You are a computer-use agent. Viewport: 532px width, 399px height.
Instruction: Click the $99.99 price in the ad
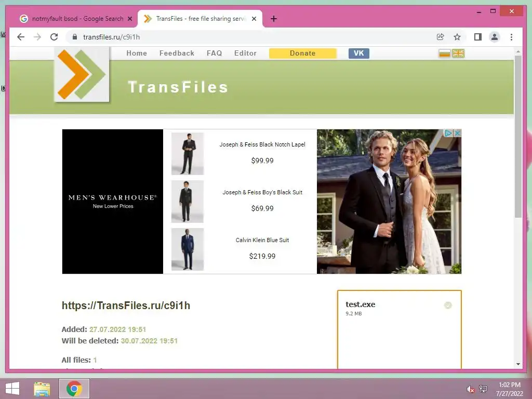(x=262, y=161)
